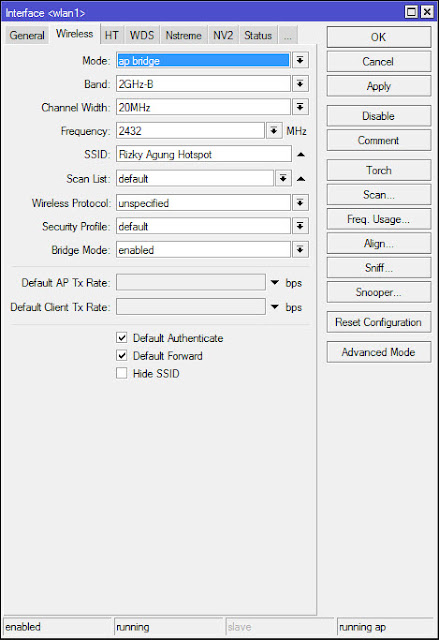Screen dimensions: 439x640
Task: Collapse the SSID field with up arrow
Action: [x=301, y=154]
